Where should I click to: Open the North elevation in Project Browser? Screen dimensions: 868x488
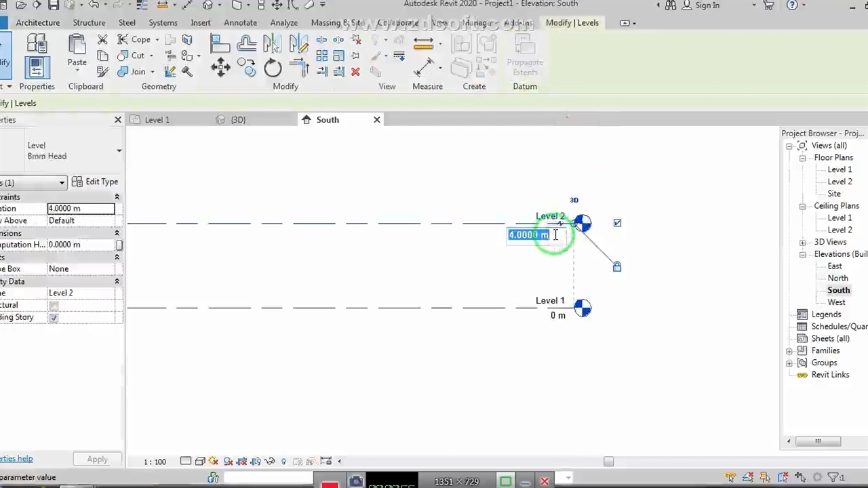837,278
